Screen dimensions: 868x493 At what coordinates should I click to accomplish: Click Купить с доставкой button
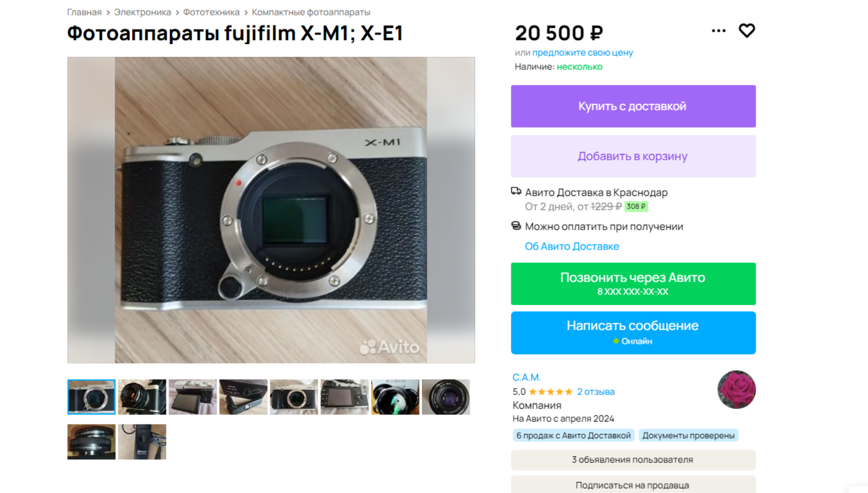click(633, 106)
